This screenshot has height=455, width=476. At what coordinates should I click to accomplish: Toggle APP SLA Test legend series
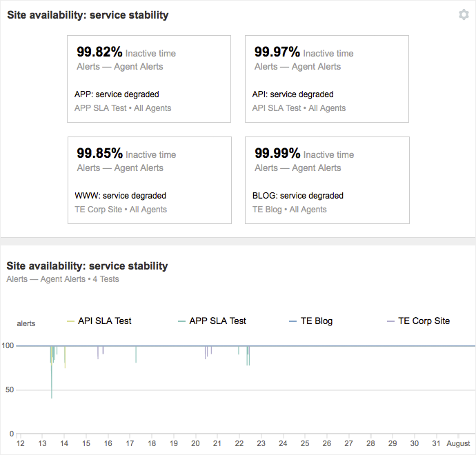[x=217, y=321]
